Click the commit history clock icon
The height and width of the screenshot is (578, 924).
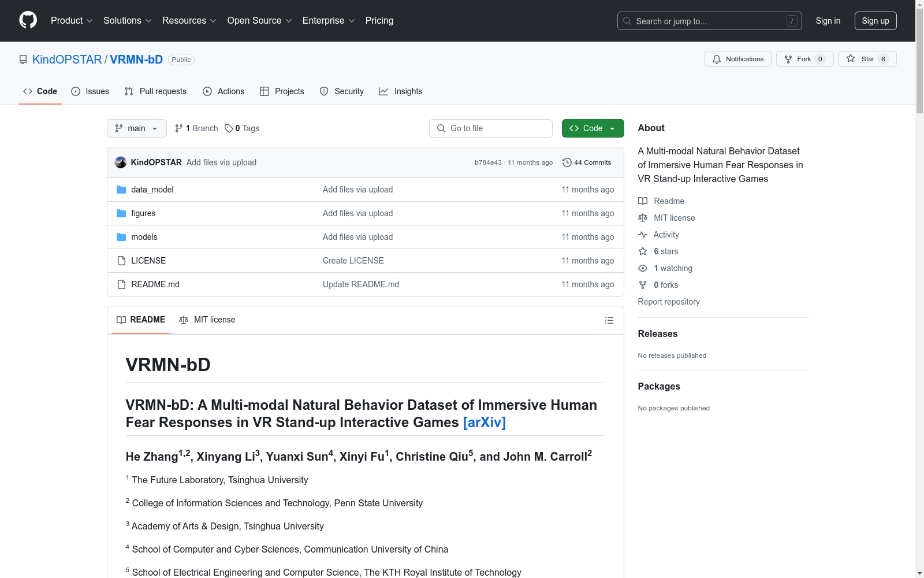click(x=567, y=162)
